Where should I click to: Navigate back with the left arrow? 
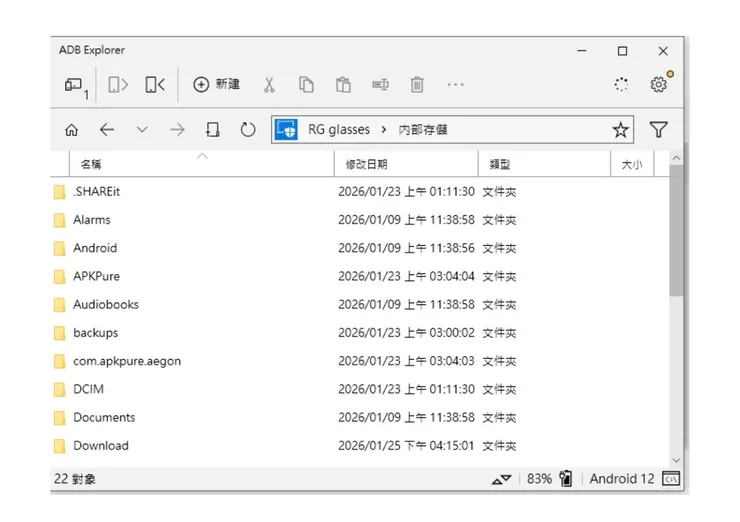click(107, 130)
